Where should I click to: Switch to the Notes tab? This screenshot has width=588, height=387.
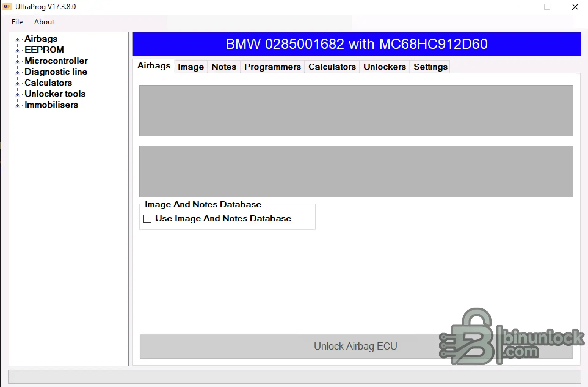point(224,67)
